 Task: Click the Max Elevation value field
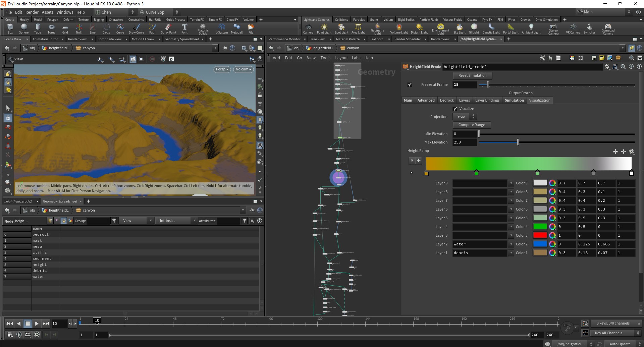tap(464, 142)
